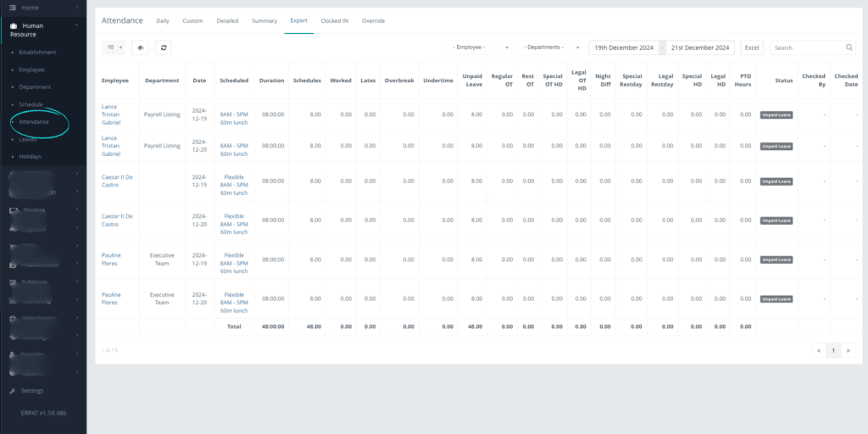Viewport: 868px width, 434px height.
Task: Open Lance Tristan Gabriel's 2024-12-20 record
Action: point(111,146)
